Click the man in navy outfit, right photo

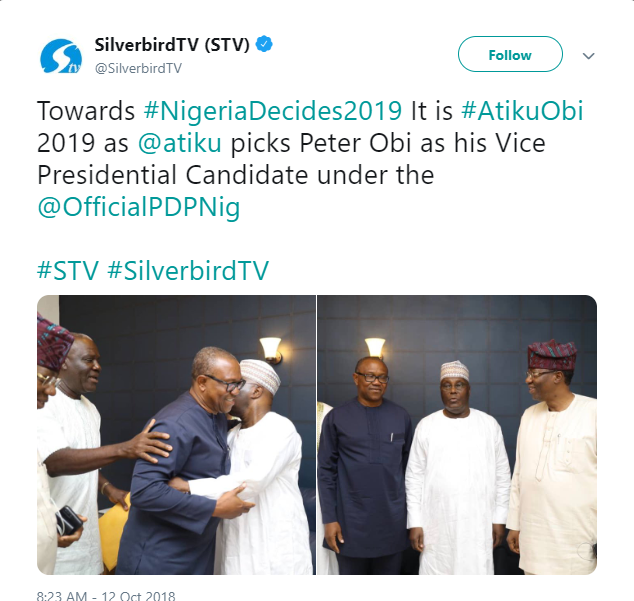[x=364, y=465]
